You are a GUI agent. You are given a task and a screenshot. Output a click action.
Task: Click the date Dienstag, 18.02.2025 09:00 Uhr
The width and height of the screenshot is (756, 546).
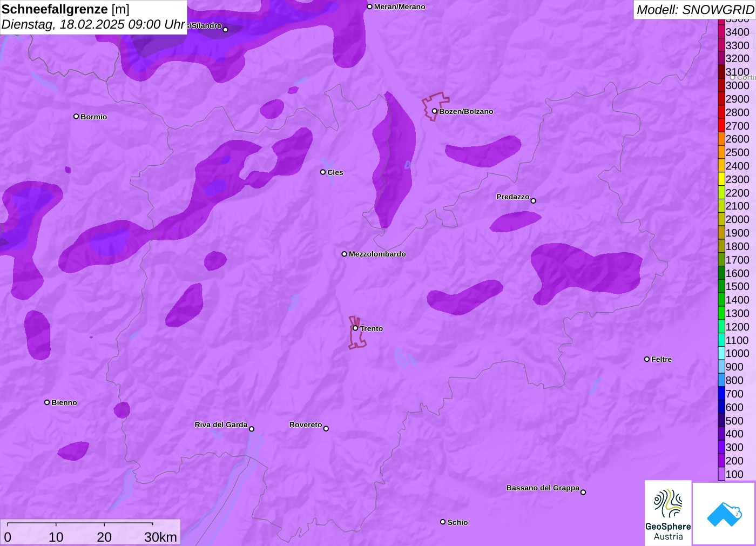(x=93, y=24)
